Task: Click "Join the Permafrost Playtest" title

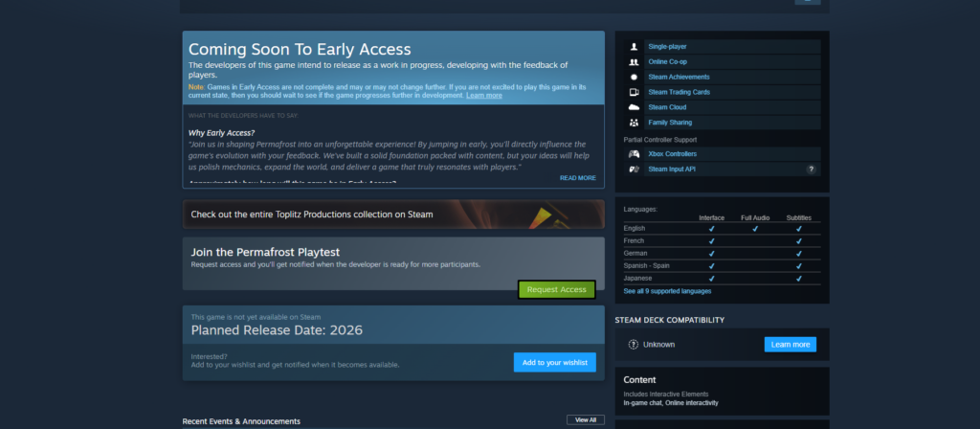Action: pyautogui.click(x=265, y=252)
